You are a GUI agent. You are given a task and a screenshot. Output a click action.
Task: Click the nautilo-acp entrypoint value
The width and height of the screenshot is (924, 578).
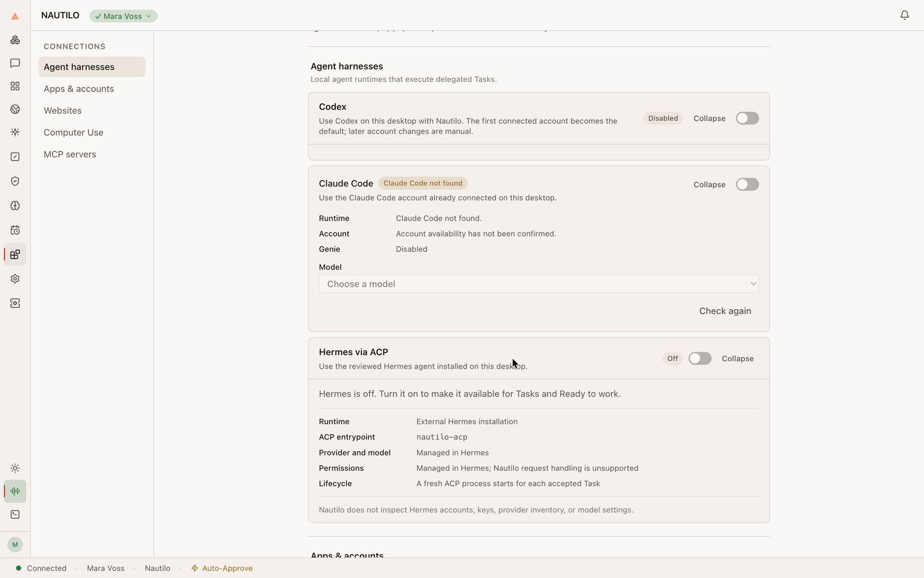coord(442,437)
